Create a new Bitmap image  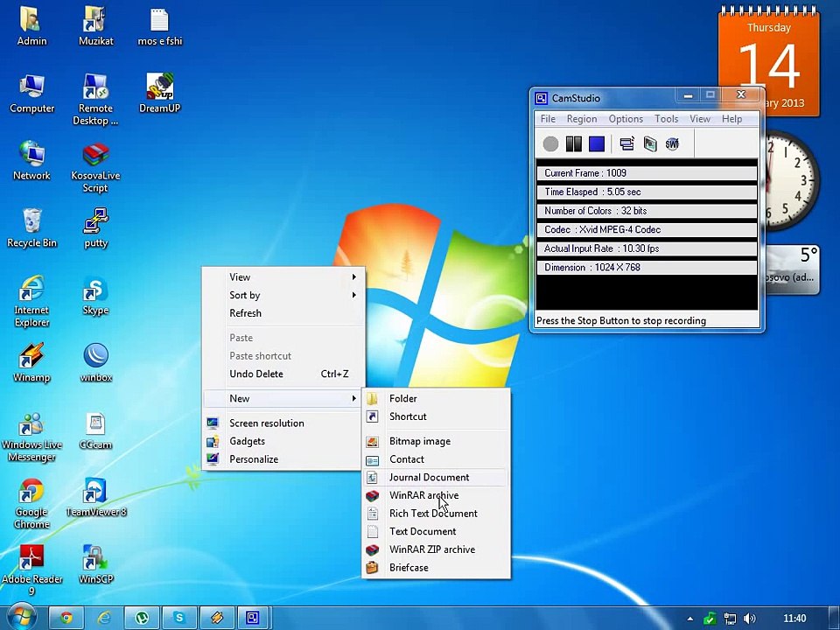click(x=436, y=441)
